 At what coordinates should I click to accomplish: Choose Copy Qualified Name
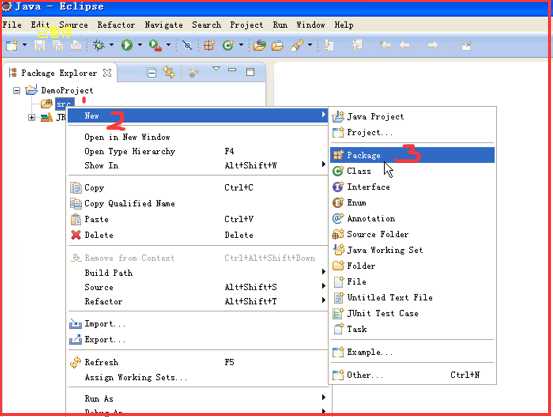click(x=198, y=204)
